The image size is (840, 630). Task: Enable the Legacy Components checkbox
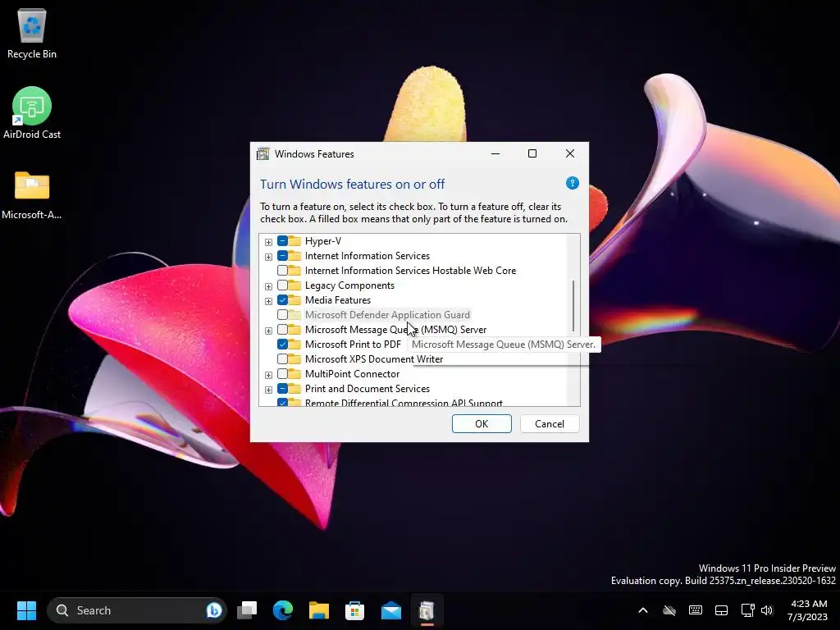pos(282,285)
